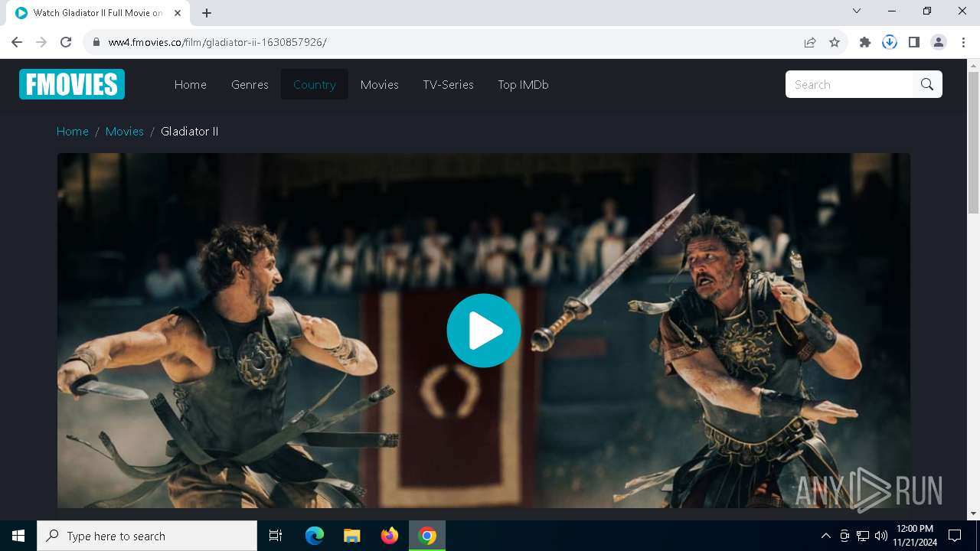Open a new browser tab
This screenshot has height=551, width=980.
[x=207, y=13]
